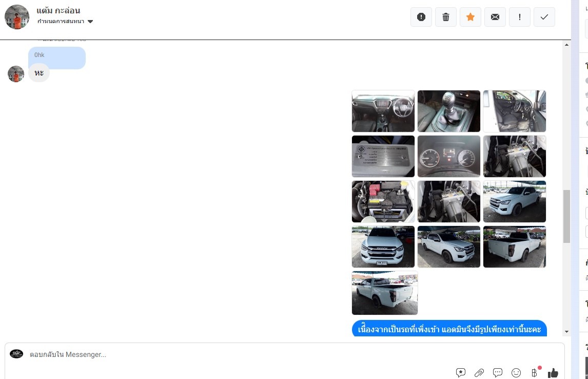Attach a file with paperclip icon
588x379 pixels.
point(479,373)
